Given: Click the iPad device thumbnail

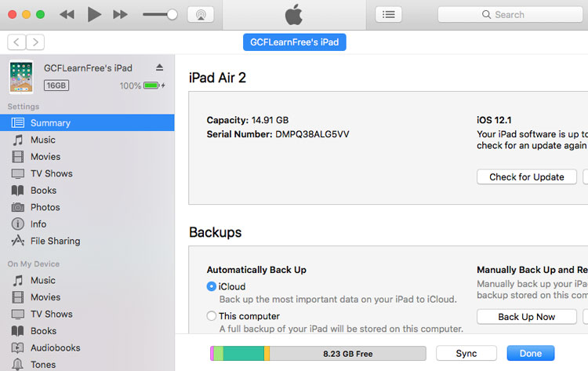Looking at the screenshot, I should click(21, 77).
